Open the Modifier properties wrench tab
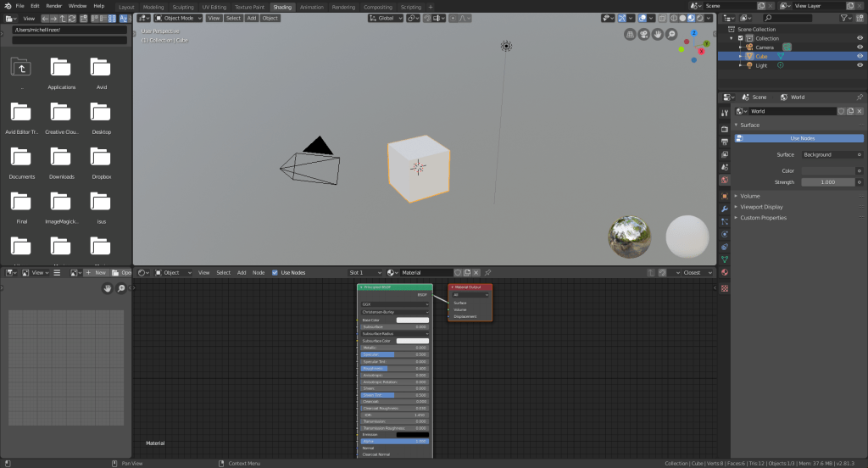This screenshot has width=868, height=468. (725, 208)
